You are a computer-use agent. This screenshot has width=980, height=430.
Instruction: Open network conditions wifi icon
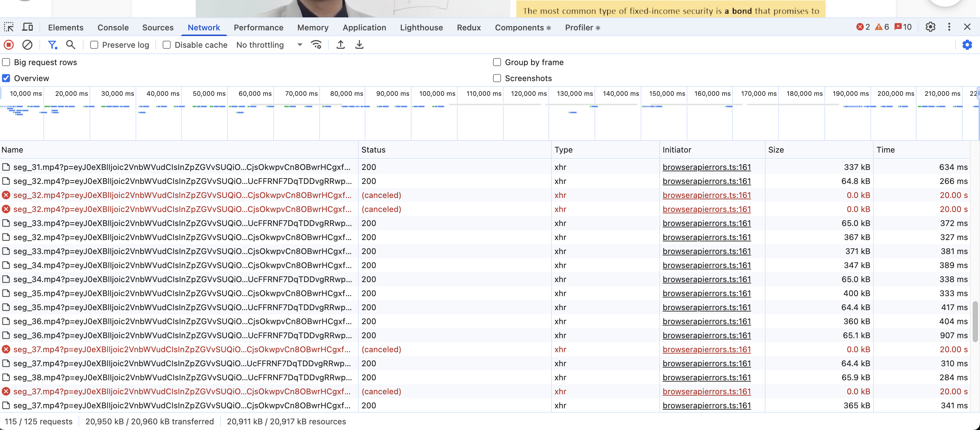pos(316,45)
